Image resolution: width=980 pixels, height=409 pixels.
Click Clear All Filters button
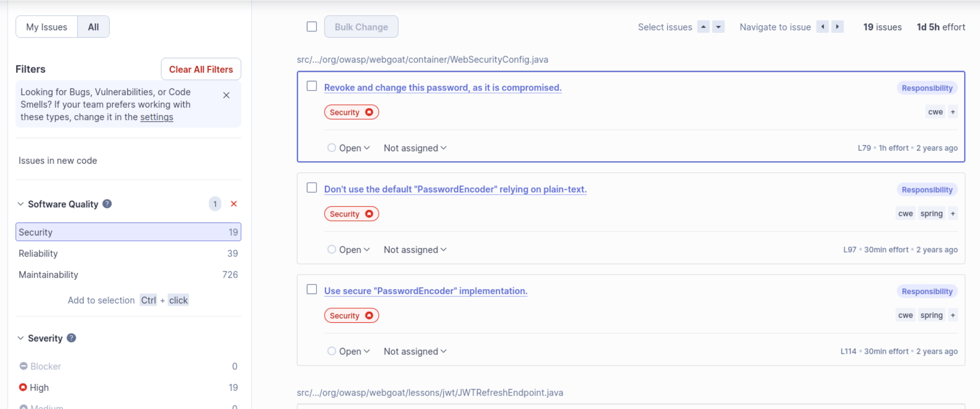(201, 69)
